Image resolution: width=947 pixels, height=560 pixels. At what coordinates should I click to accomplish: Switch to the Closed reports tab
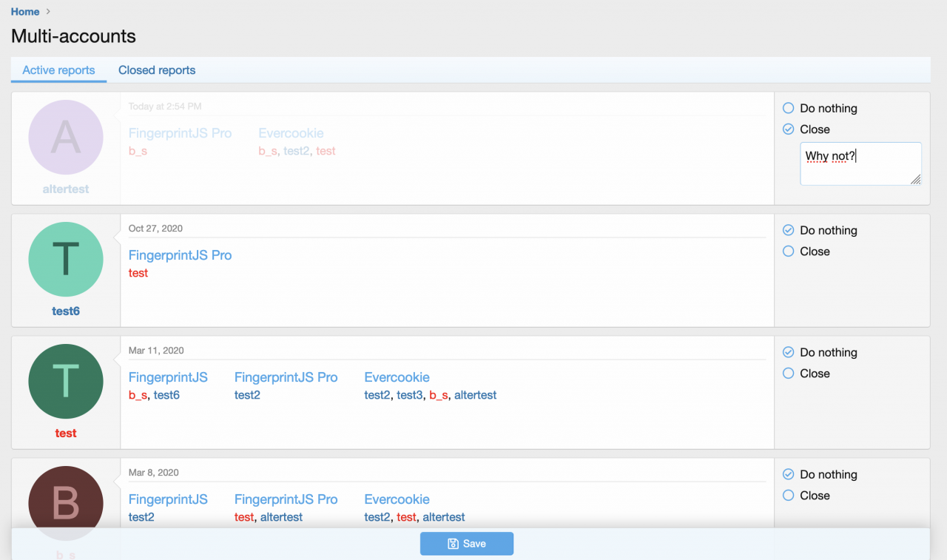[157, 70]
